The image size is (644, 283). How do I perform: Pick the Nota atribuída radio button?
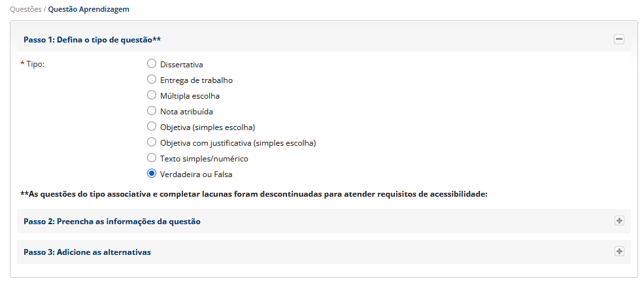[152, 111]
